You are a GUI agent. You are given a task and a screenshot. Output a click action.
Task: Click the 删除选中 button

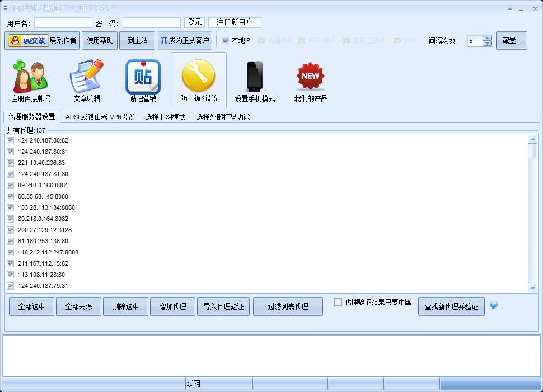point(126,306)
